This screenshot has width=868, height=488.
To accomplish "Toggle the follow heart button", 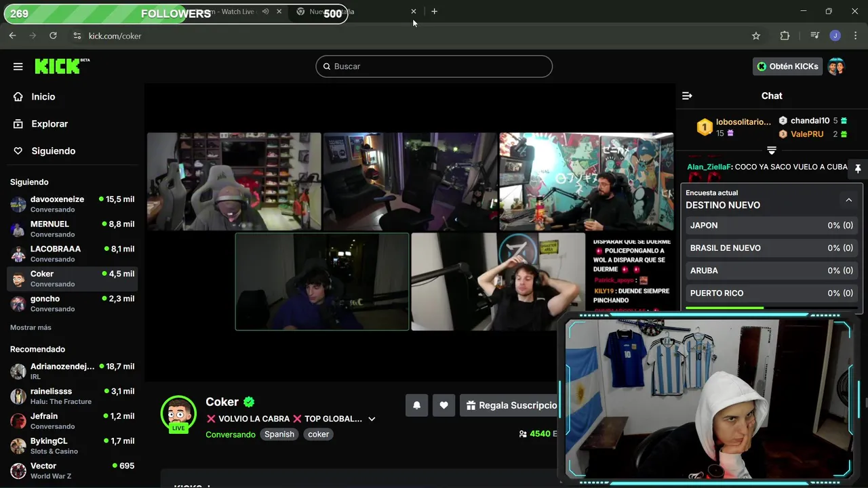I will (443, 405).
